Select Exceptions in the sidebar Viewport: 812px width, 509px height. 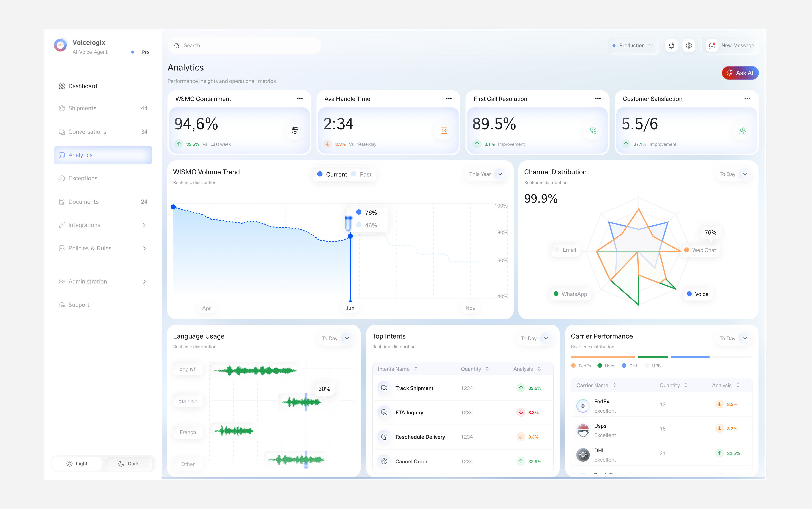pyautogui.click(x=103, y=178)
